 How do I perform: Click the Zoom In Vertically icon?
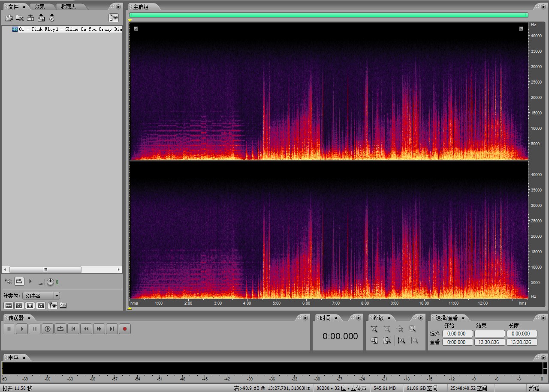(x=401, y=341)
